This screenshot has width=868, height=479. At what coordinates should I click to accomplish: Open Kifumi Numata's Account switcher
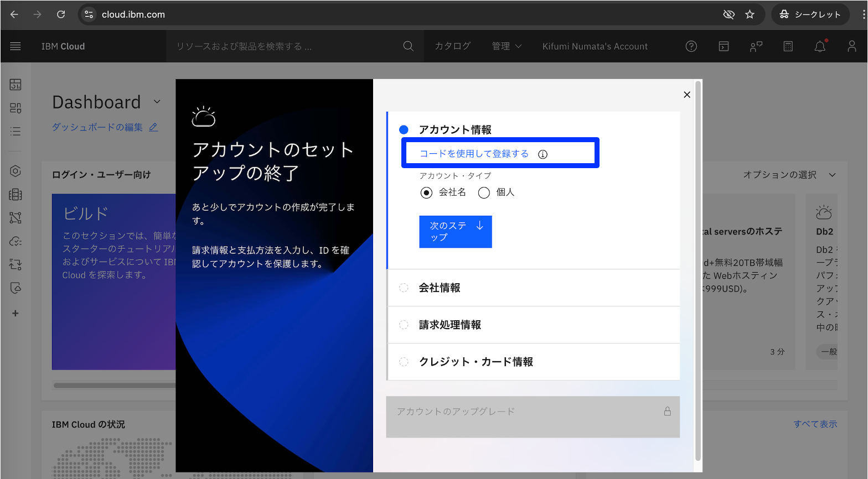[x=595, y=46]
